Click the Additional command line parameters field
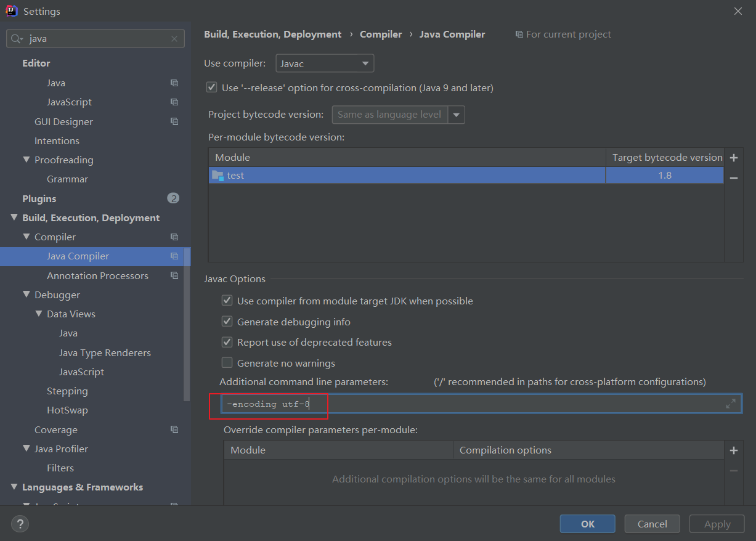Viewport: 756px width, 541px height. tap(481, 404)
